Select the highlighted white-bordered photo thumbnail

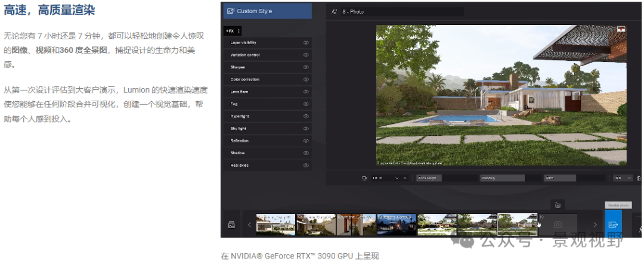[x=518, y=225]
